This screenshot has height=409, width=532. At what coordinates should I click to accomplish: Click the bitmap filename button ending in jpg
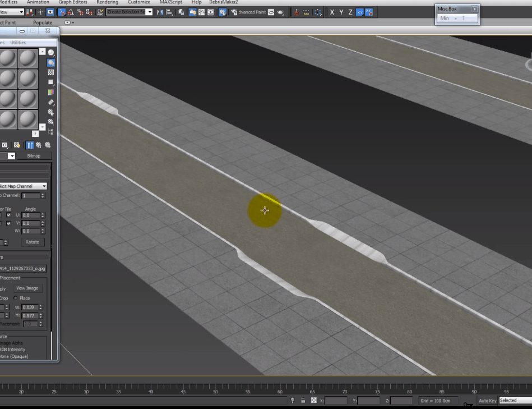(23, 269)
